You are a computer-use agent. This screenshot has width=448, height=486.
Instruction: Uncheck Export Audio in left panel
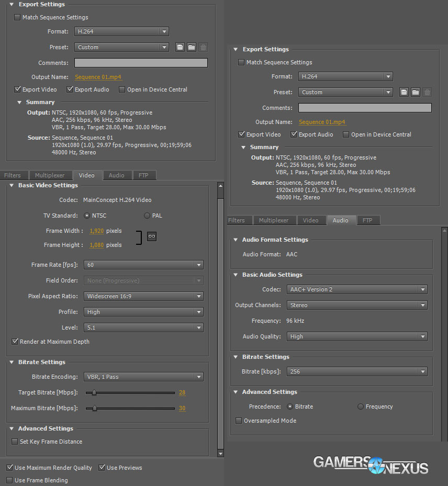[x=70, y=89]
